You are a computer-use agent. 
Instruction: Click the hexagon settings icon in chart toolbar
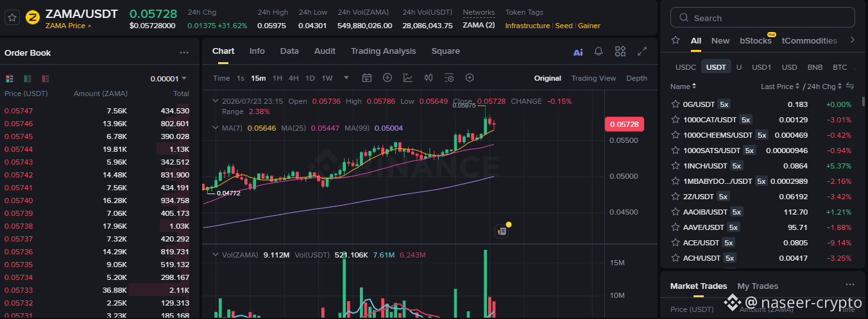[470, 78]
